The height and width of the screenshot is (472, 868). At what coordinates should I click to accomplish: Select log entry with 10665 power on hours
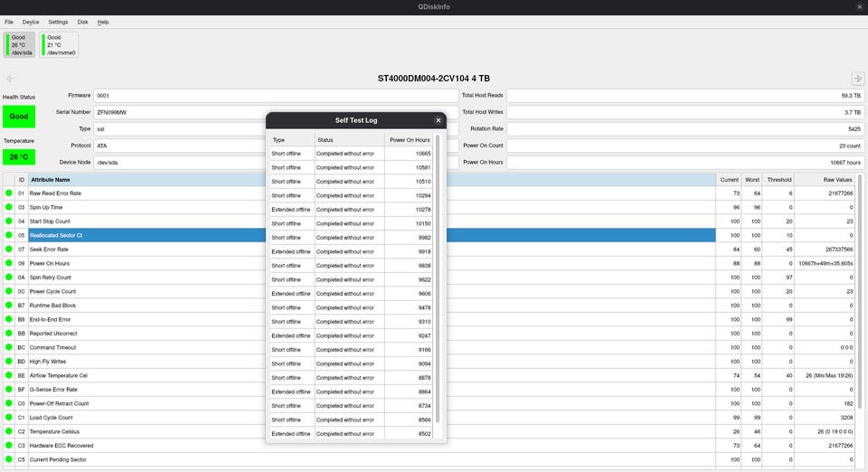(351, 154)
